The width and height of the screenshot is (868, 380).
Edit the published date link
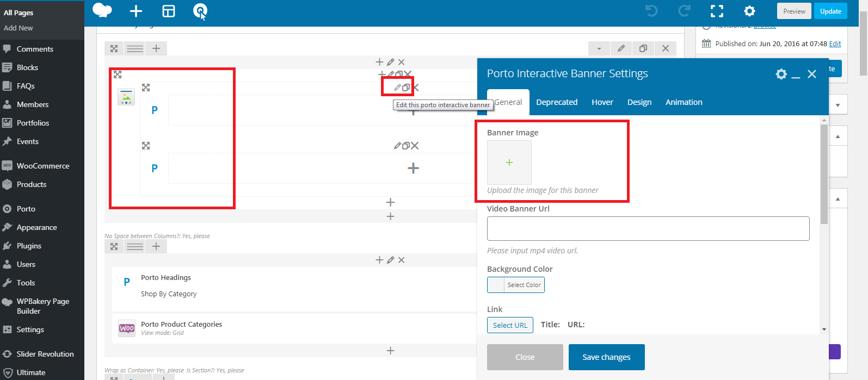click(835, 43)
